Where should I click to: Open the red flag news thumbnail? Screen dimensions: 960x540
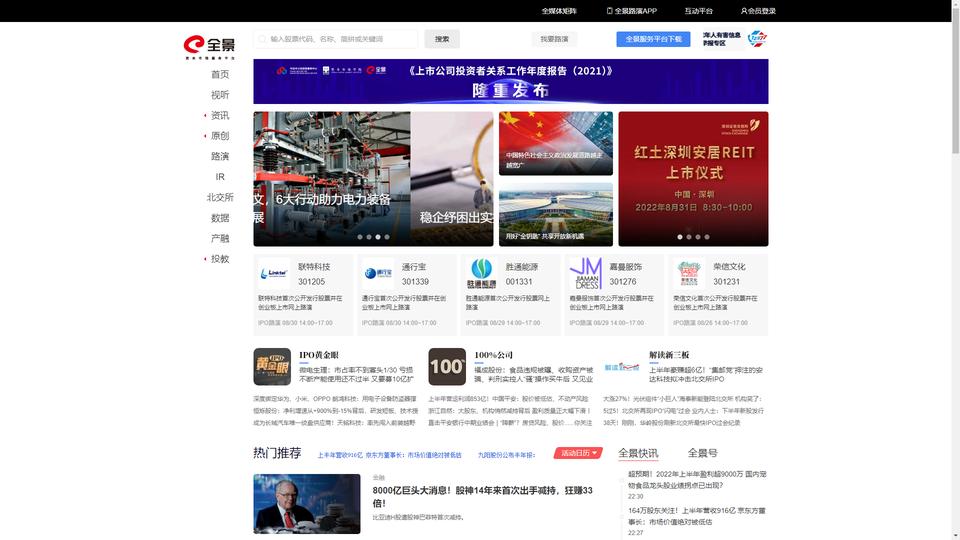556,143
